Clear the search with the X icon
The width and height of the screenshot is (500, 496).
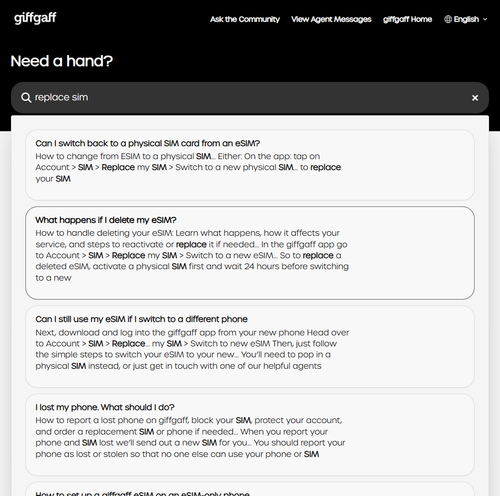tap(475, 98)
